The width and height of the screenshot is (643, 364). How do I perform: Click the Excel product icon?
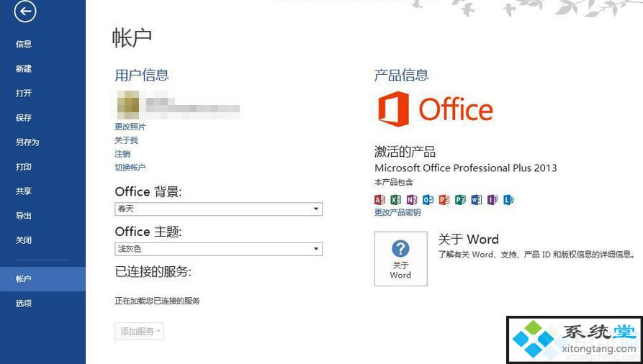(x=396, y=200)
